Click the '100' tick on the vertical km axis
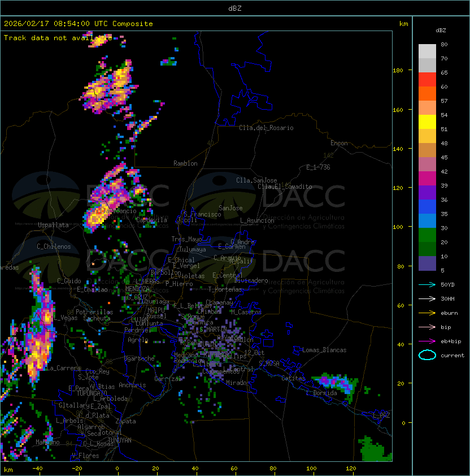 point(398,227)
